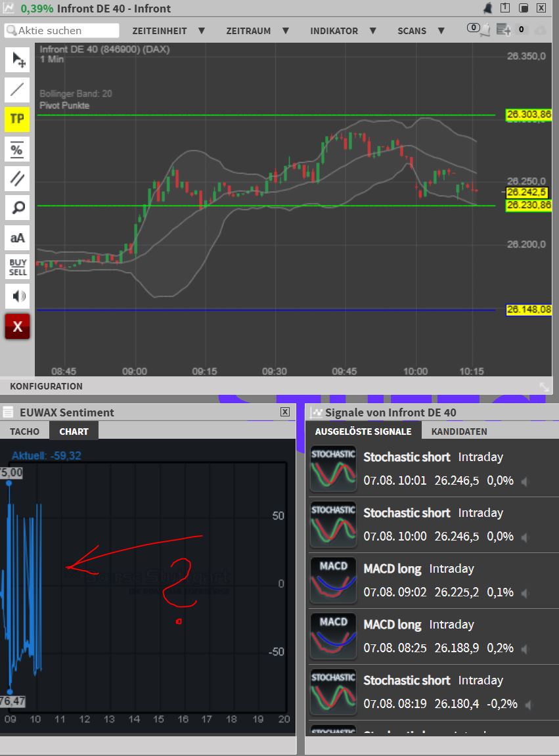Viewport: 559px width, 756px height.
Task: Open MACD long signal at 07.08. 08:25
Action: [x=434, y=636]
